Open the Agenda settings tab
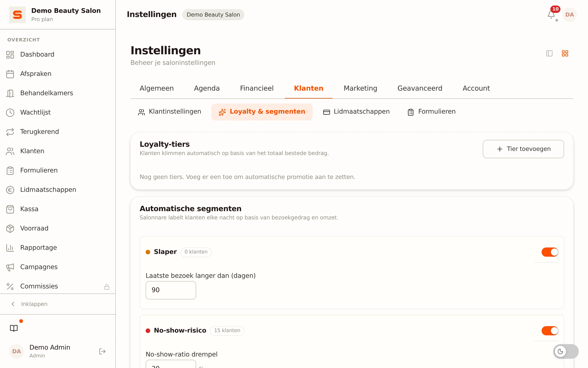The width and height of the screenshot is (588, 368). click(x=207, y=88)
